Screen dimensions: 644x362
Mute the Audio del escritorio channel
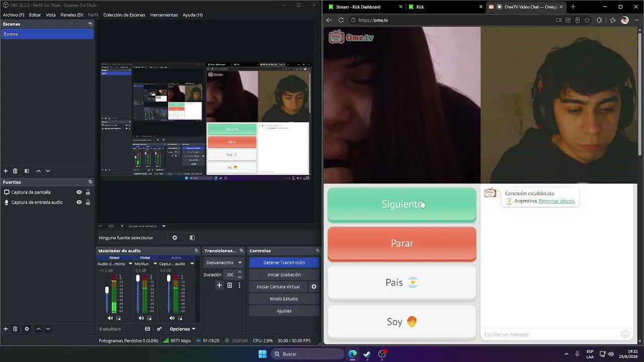click(110, 318)
